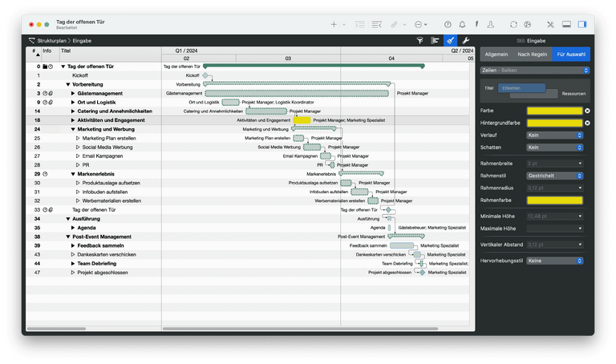Open the style brush inspector icon
616x364 pixels.
451,39
